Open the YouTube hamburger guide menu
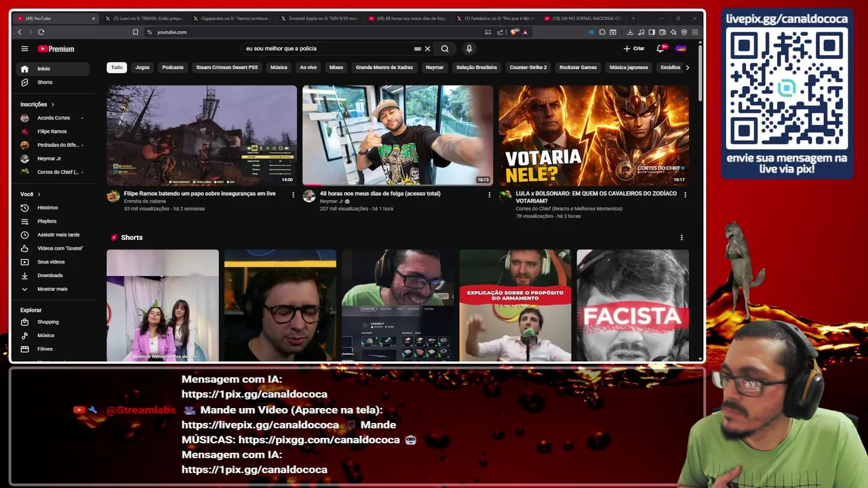The image size is (868, 488). point(24,49)
